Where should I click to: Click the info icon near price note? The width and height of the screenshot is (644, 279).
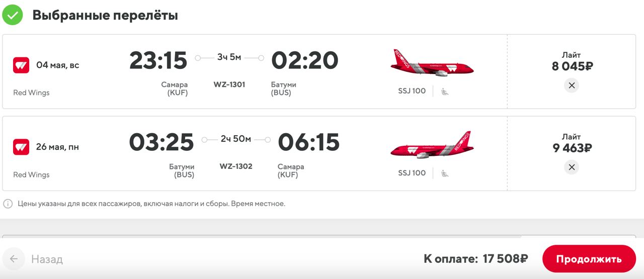(x=8, y=204)
